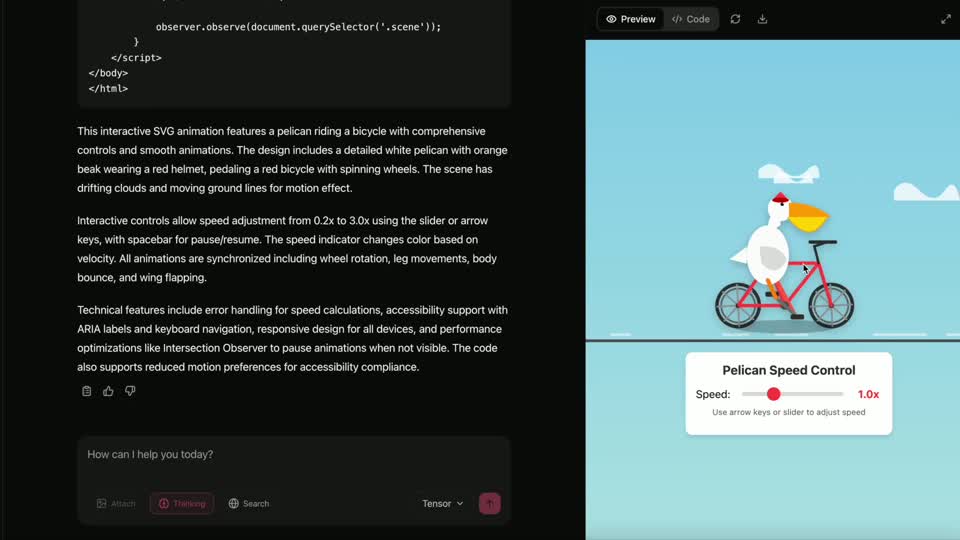The width and height of the screenshot is (960, 540).
Task: Click the Attach button
Action: tap(116, 503)
